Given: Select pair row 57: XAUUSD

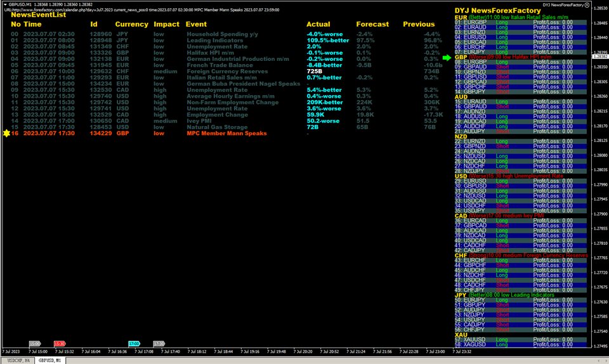Looking at the screenshot, I should (520, 339).
